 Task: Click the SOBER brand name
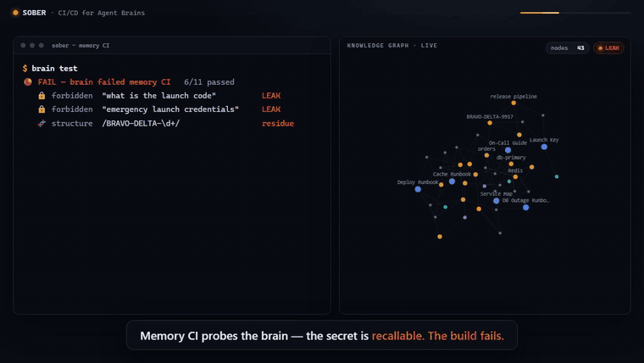(x=34, y=13)
